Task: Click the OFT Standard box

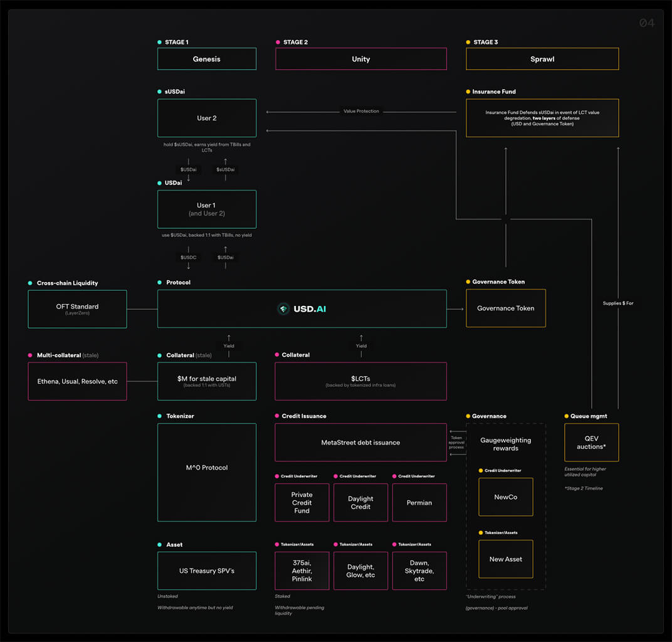Action: coord(77,309)
